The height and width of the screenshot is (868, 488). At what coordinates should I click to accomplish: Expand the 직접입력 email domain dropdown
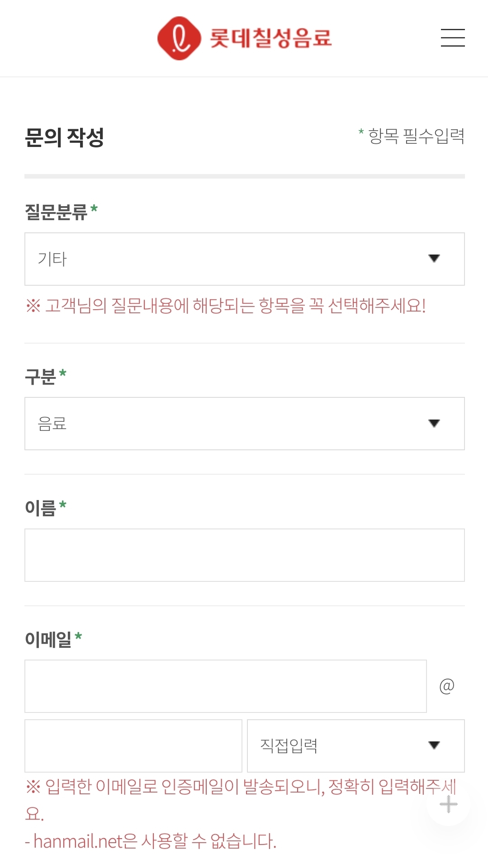click(x=355, y=746)
